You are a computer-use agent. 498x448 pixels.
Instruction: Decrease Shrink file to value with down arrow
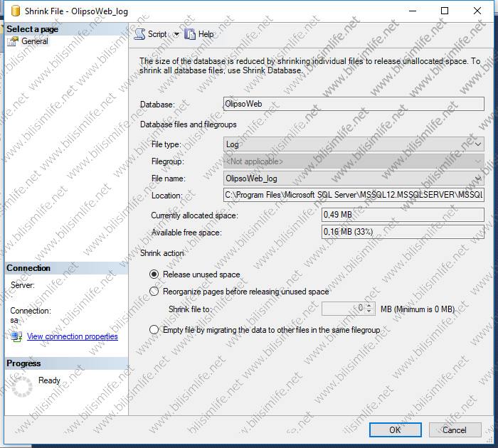(369, 311)
